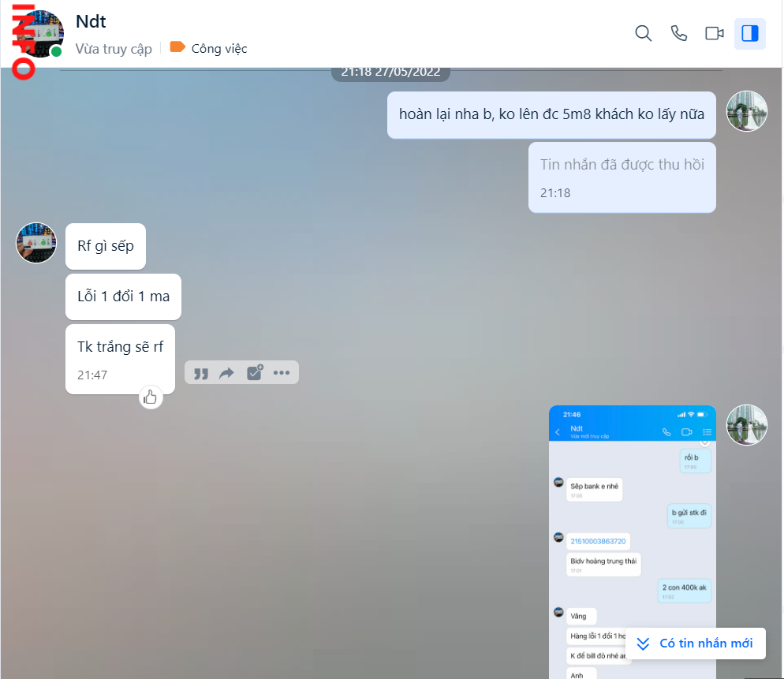
Task: Click your avatar beside the first outgoing message
Action: [x=746, y=111]
